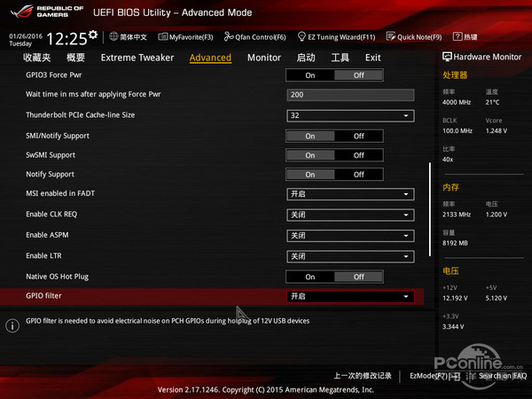Viewport: 532px width, 399px height.
Task: Click the 12:25 clock display
Action: (66, 39)
